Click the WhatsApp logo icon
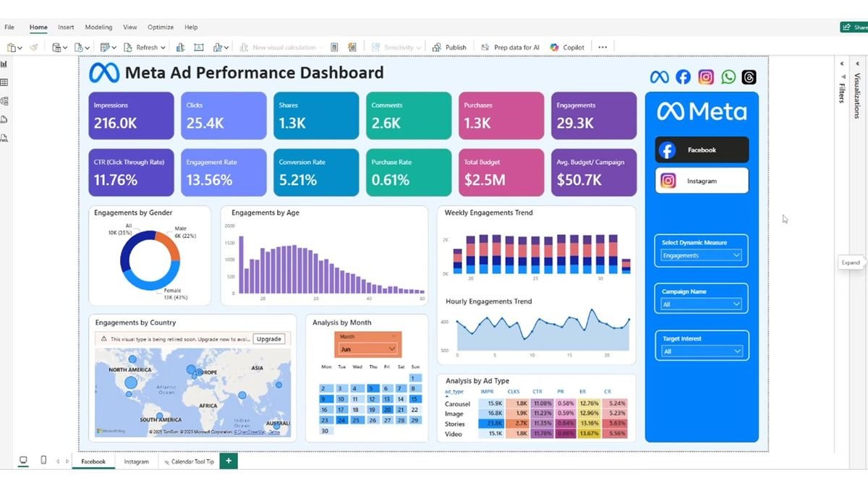Screen dimensions: 868x488 728,77
